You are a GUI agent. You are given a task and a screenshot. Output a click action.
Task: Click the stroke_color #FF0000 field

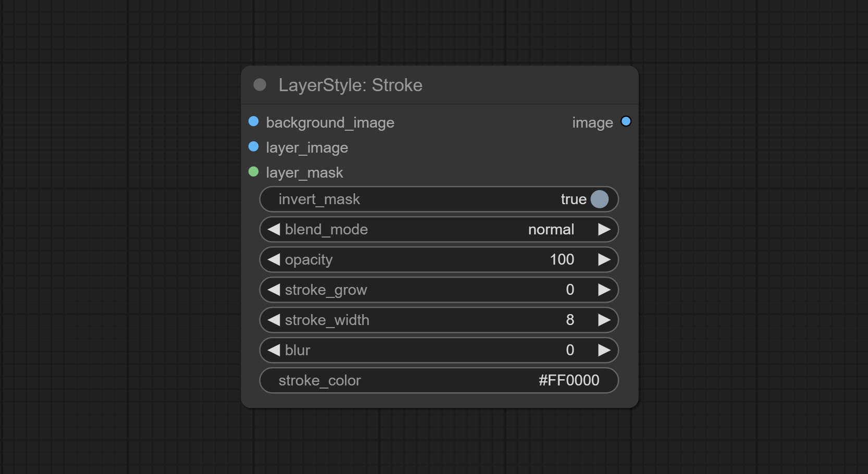pos(439,380)
